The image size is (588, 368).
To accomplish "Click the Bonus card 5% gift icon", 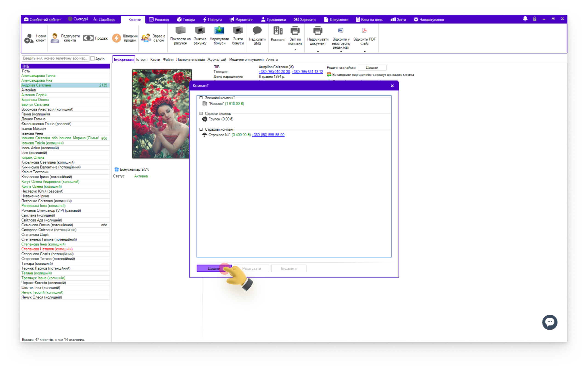I will point(116,169).
